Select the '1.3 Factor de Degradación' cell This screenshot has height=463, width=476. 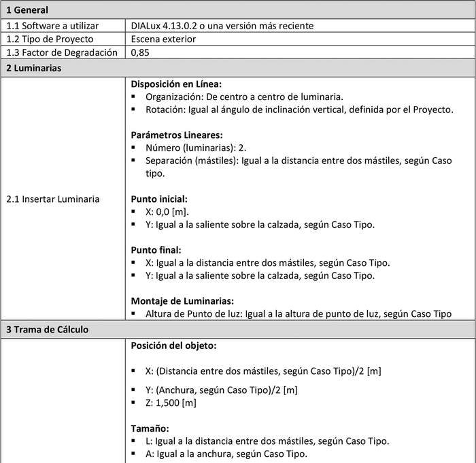62,53
